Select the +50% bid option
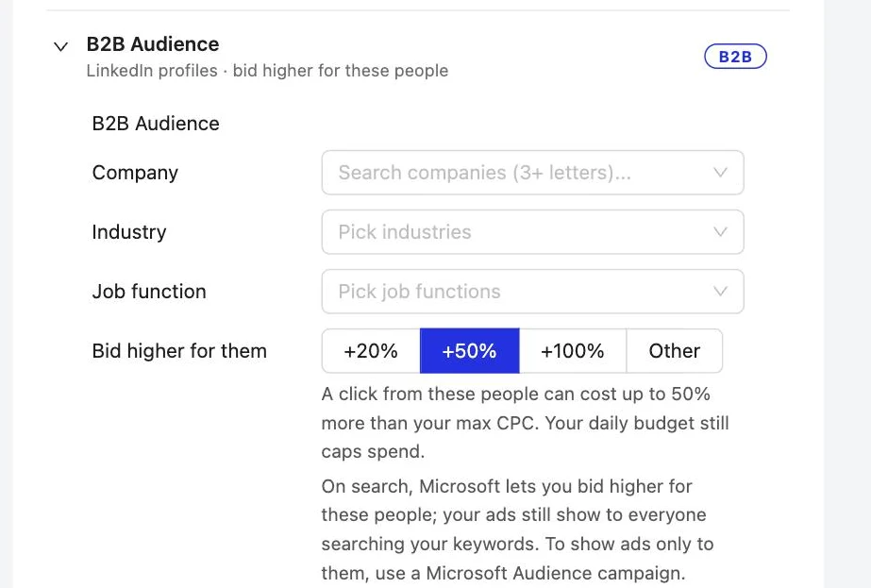Screen dimensions: 871x588 click(x=469, y=351)
